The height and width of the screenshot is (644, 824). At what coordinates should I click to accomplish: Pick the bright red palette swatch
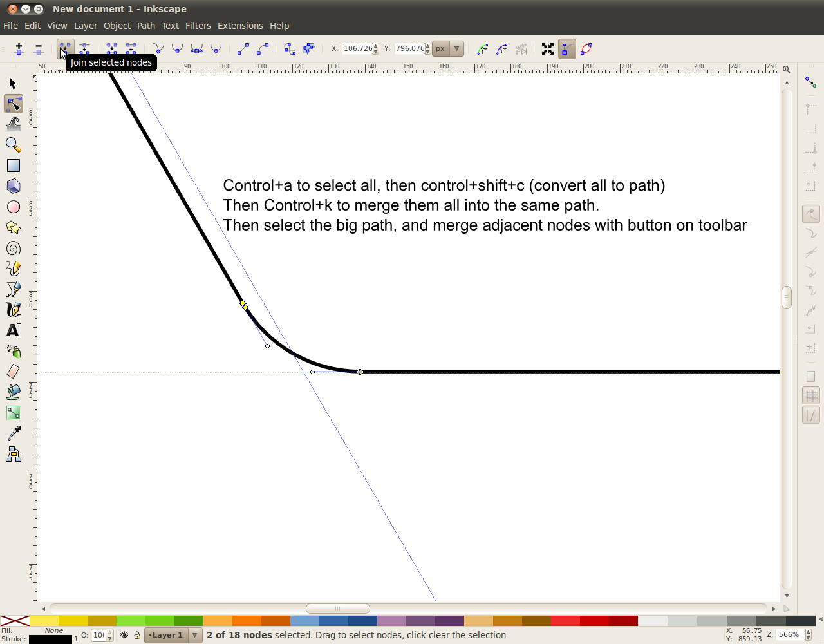coord(565,621)
